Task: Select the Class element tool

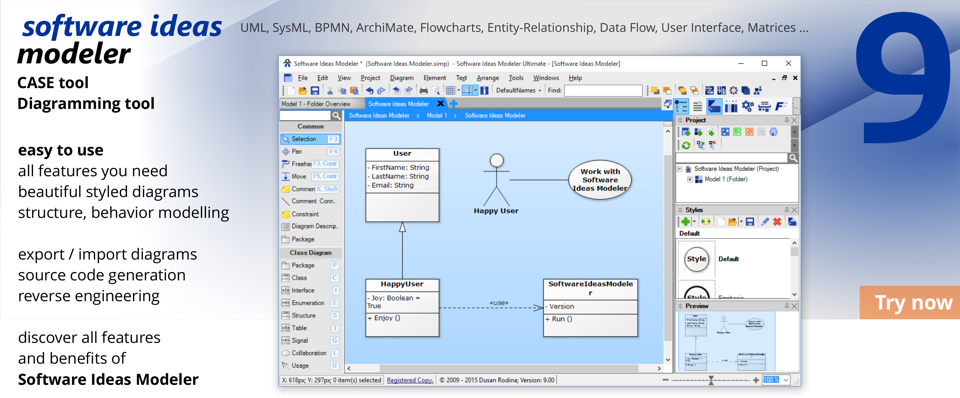Action: [309, 278]
